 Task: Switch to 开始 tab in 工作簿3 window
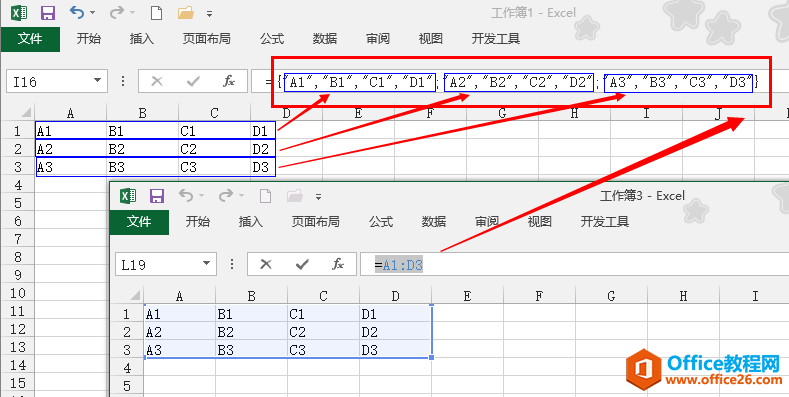tap(198, 221)
